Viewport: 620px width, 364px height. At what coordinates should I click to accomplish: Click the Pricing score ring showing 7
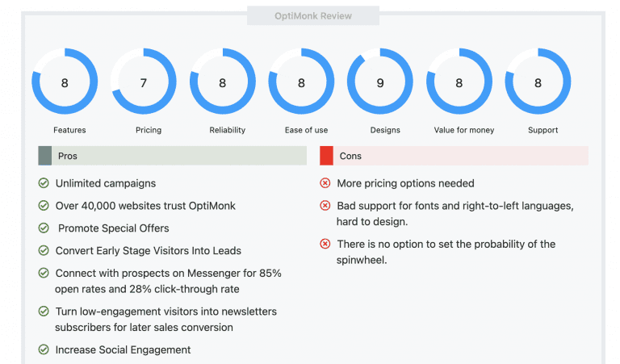tap(144, 82)
